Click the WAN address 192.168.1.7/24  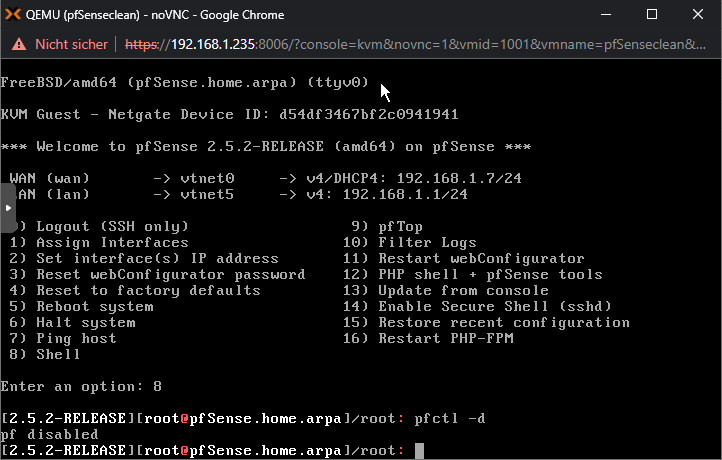tap(459, 178)
